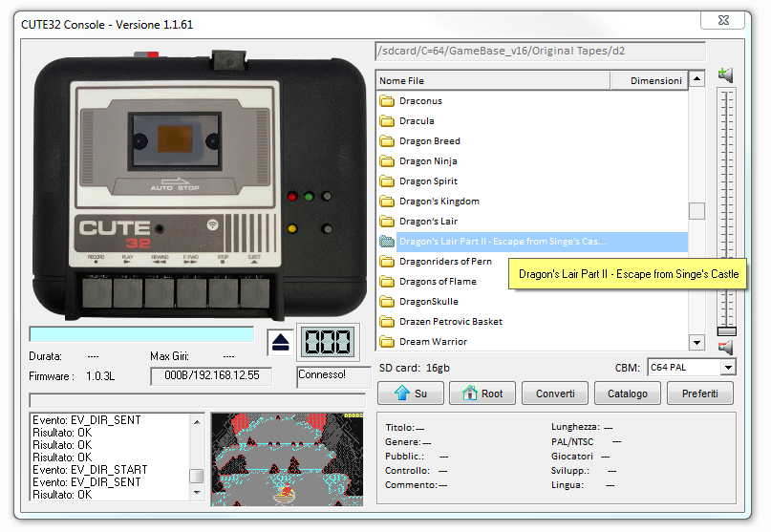Select the Dragon's Kingdom folder icon

click(x=387, y=202)
